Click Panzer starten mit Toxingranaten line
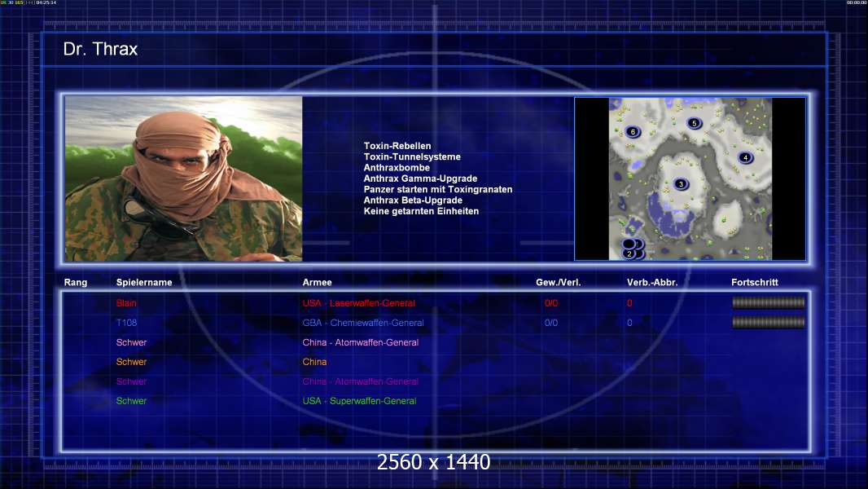This screenshot has width=868, height=489. pos(438,189)
